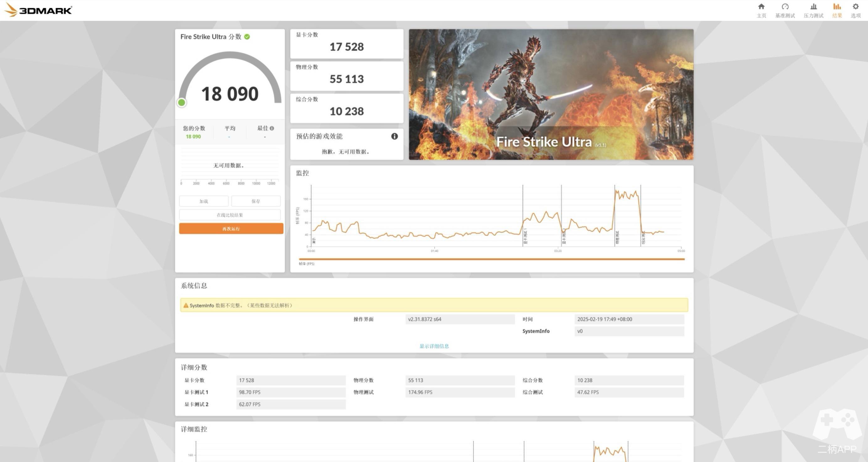The image size is (868, 462).
Task: Click the 保存 button
Action: [256, 201]
